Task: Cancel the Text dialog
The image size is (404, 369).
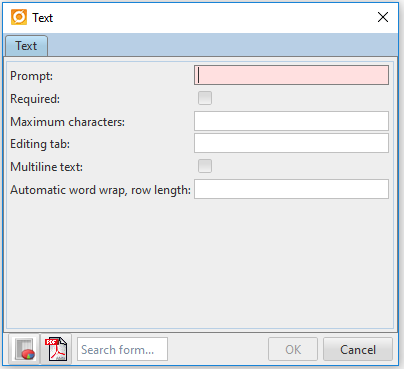Action: [x=358, y=349]
